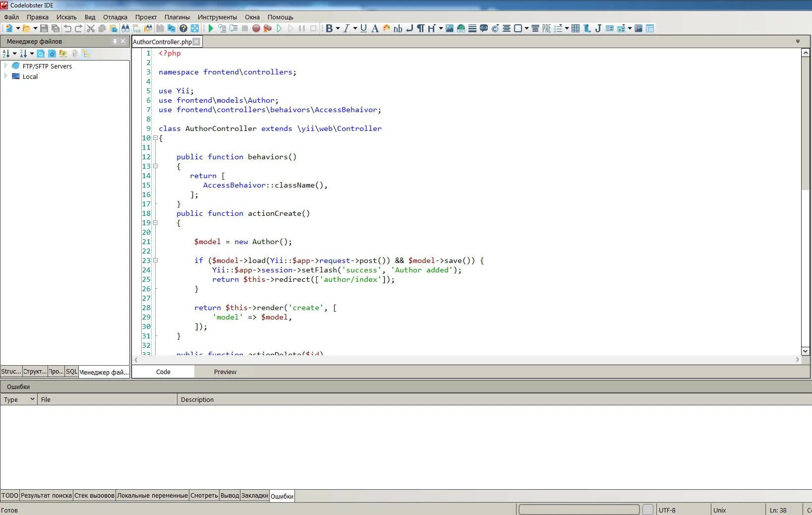Open the Правка menu

point(38,17)
